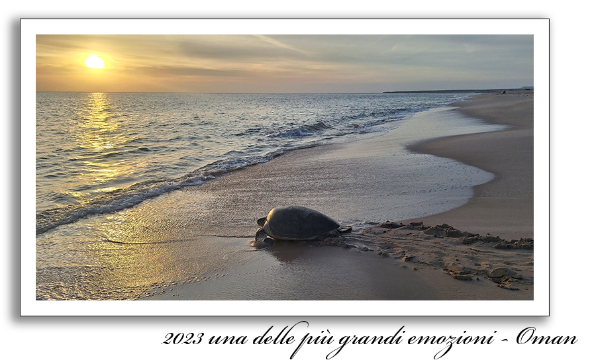Click the setting sun in the sky

[94, 62]
